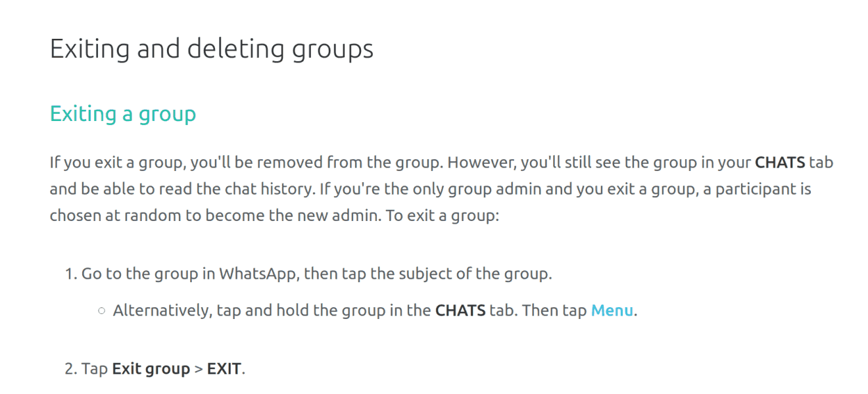Click the bold 'Exit group' text

coord(151,368)
